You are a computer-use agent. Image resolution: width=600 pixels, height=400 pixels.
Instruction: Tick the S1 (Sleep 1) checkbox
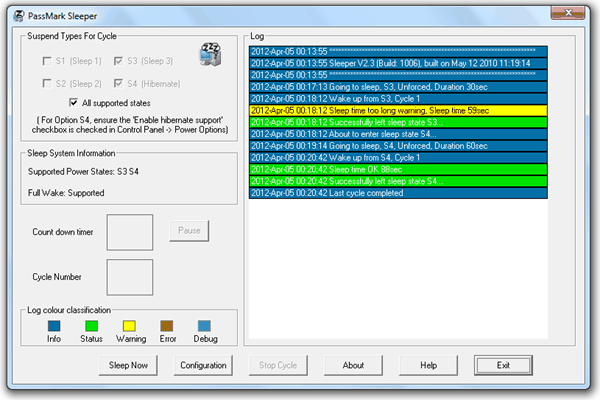pyautogui.click(x=47, y=61)
